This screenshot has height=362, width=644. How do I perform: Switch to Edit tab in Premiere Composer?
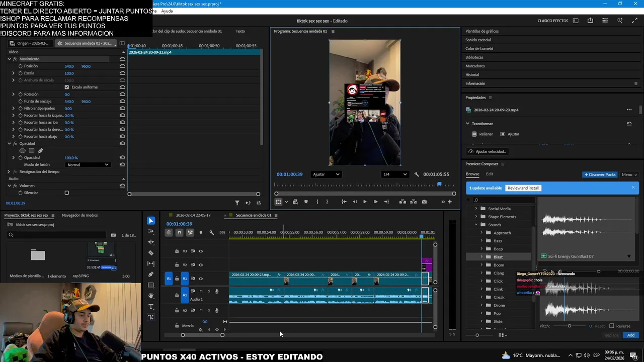click(x=489, y=174)
